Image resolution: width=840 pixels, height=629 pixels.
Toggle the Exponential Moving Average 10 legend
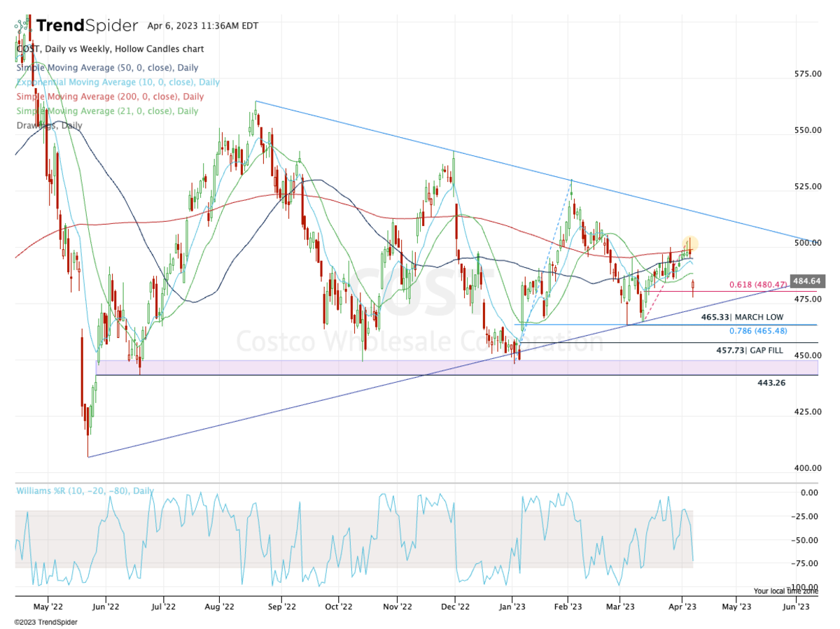(x=117, y=83)
